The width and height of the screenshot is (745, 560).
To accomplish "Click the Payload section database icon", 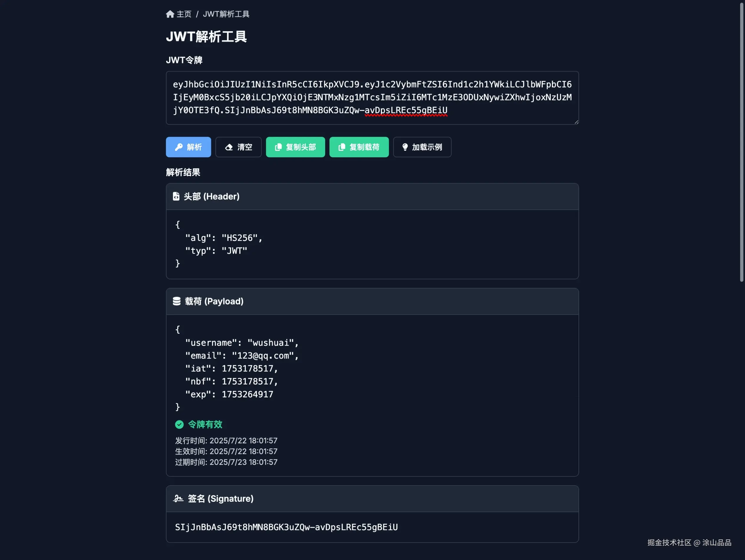I will (177, 301).
